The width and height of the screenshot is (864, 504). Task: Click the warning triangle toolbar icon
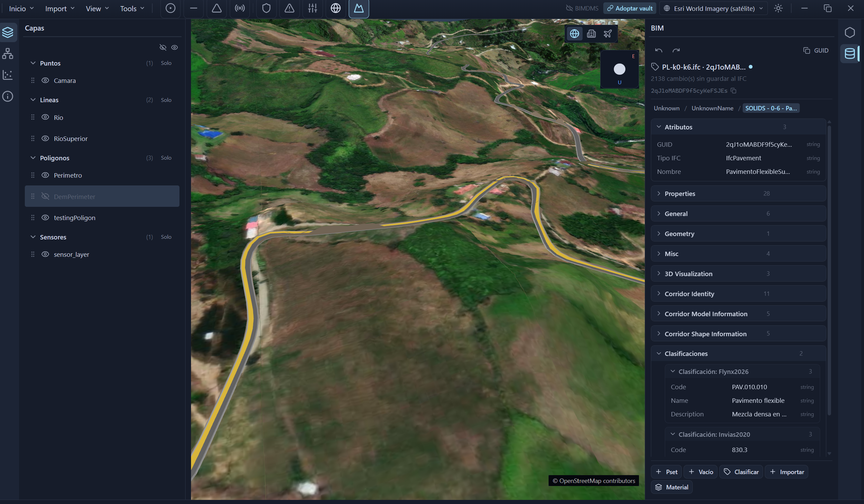click(x=289, y=8)
